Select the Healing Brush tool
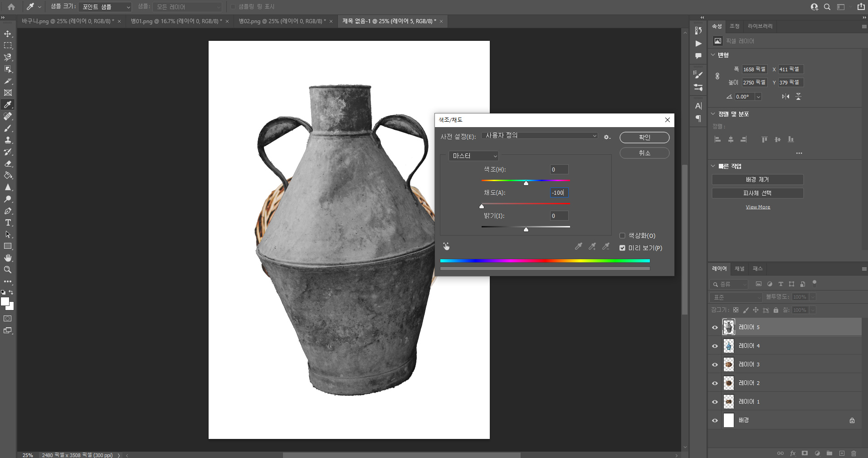The width and height of the screenshot is (868, 458). 8,117
